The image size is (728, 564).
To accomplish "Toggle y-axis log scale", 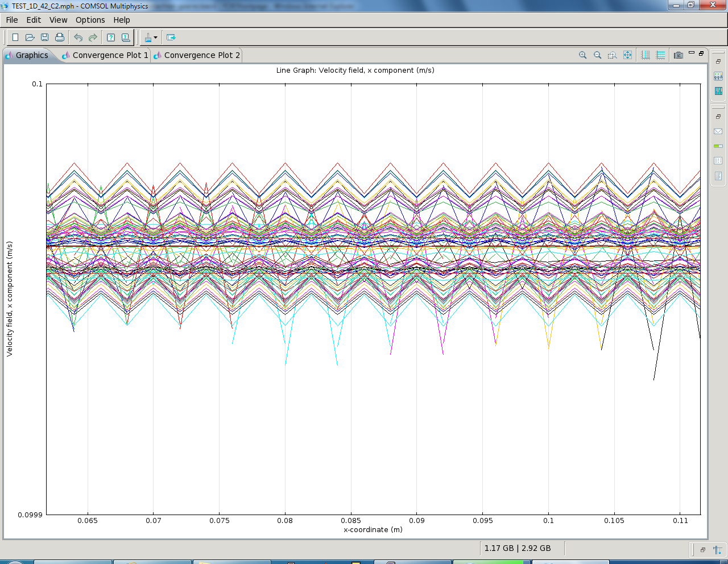I will (660, 55).
